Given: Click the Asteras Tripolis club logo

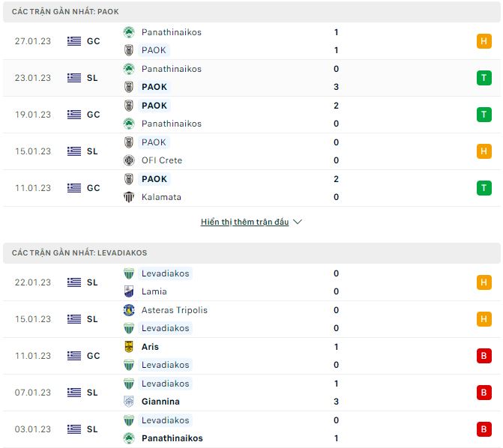Looking at the screenshot, I should pos(128,310).
